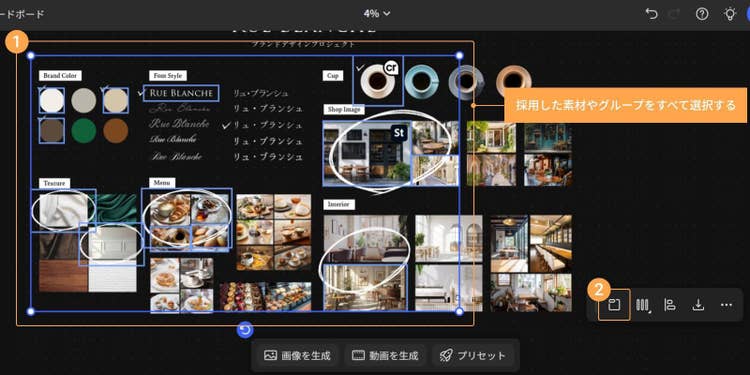750x375 pixels.
Task: Select the white Brand Color swatch
Action: click(x=52, y=100)
